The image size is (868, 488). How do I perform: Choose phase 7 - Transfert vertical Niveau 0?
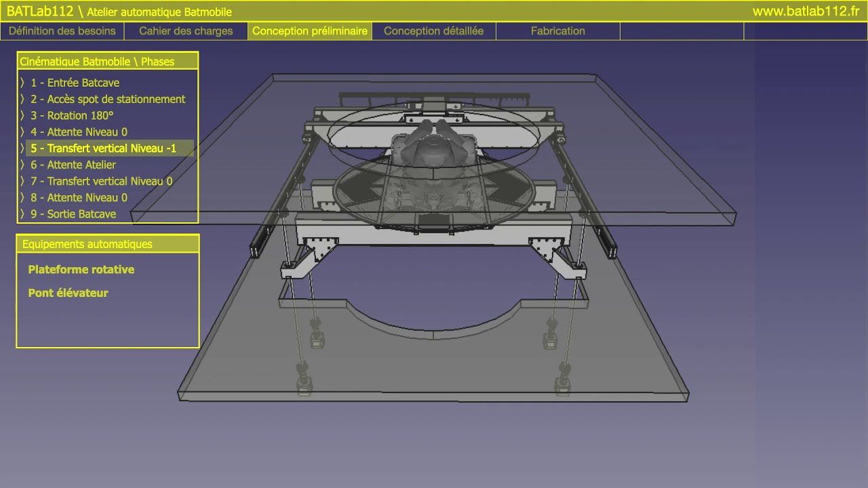pyautogui.click(x=102, y=181)
